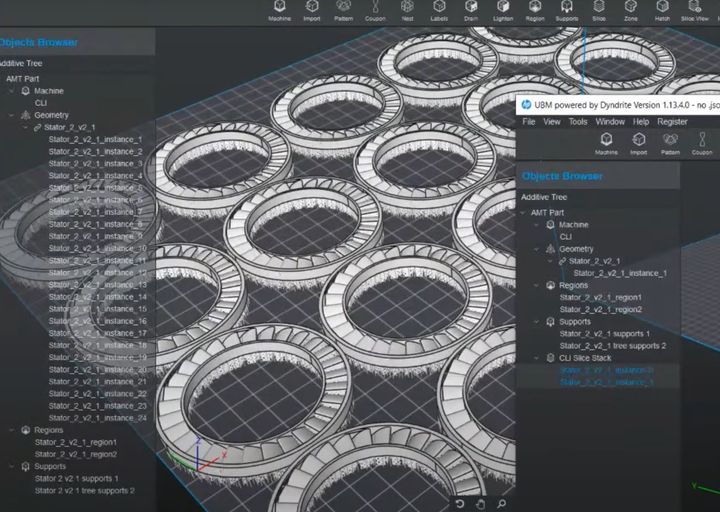
Task: Collapse the Supports node in the left Objects Browser
Action: 11,466
